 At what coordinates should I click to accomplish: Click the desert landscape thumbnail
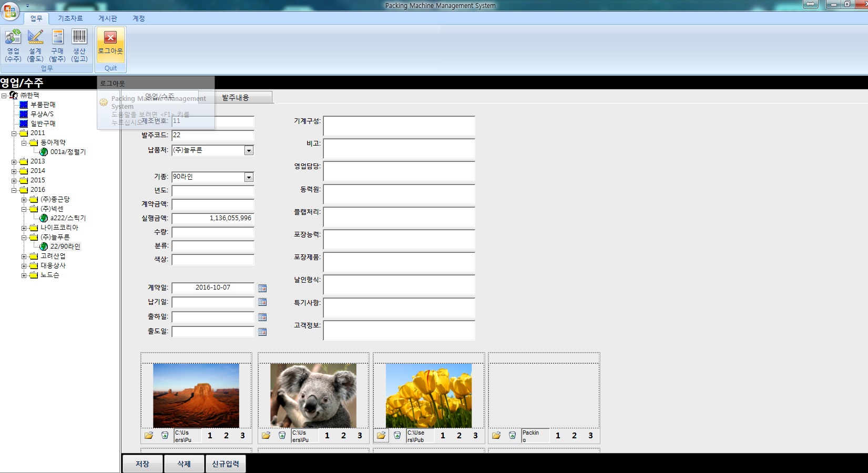(x=196, y=396)
